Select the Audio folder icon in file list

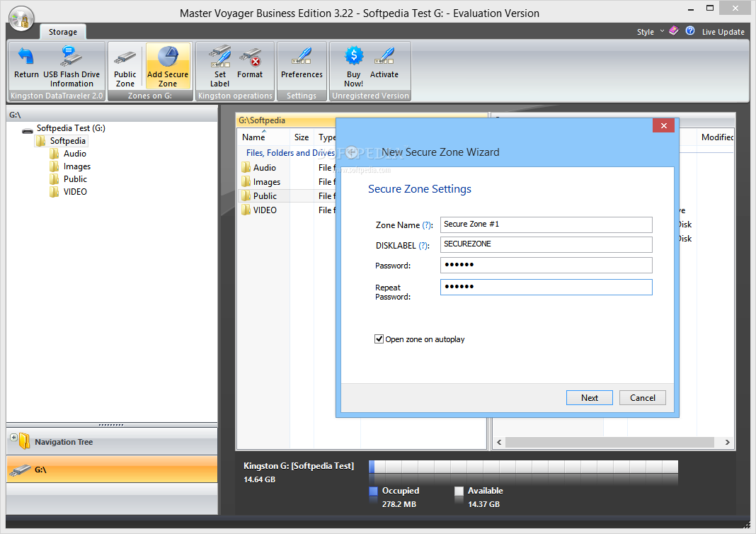(x=246, y=167)
